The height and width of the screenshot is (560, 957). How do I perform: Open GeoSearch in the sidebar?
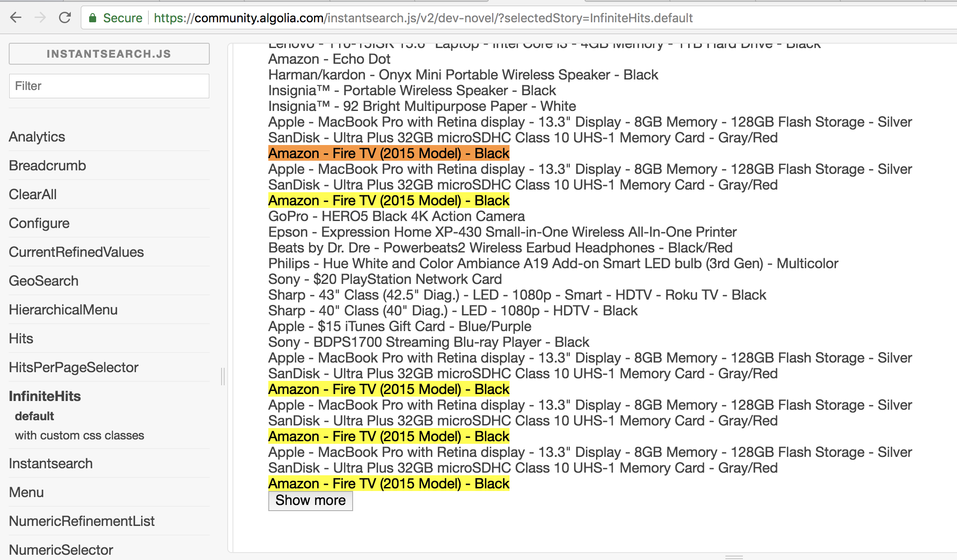(44, 281)
